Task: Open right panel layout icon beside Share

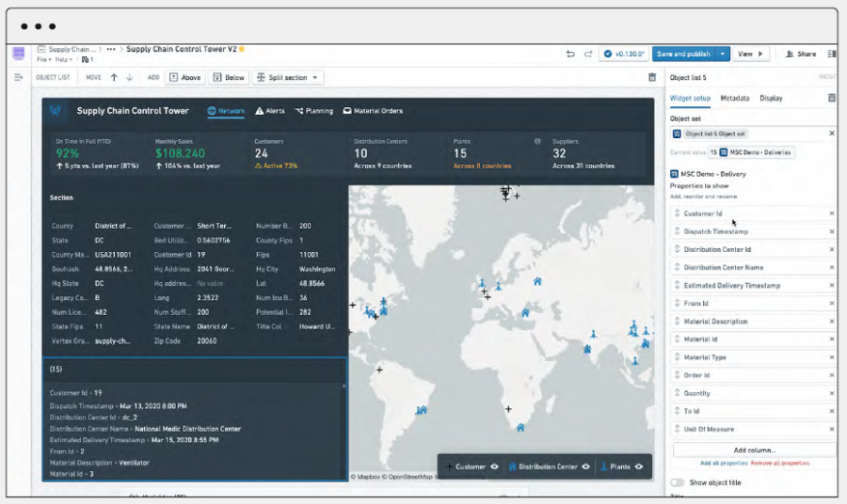Action: click(x=832, y=54)
